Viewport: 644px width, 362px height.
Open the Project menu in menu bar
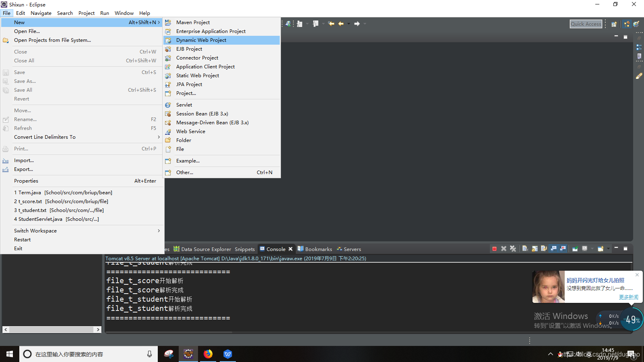(87, 13)
